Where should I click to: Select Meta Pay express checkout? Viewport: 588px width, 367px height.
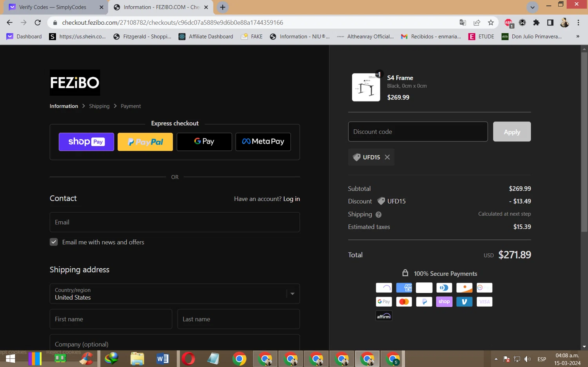(x=263, y=142)
